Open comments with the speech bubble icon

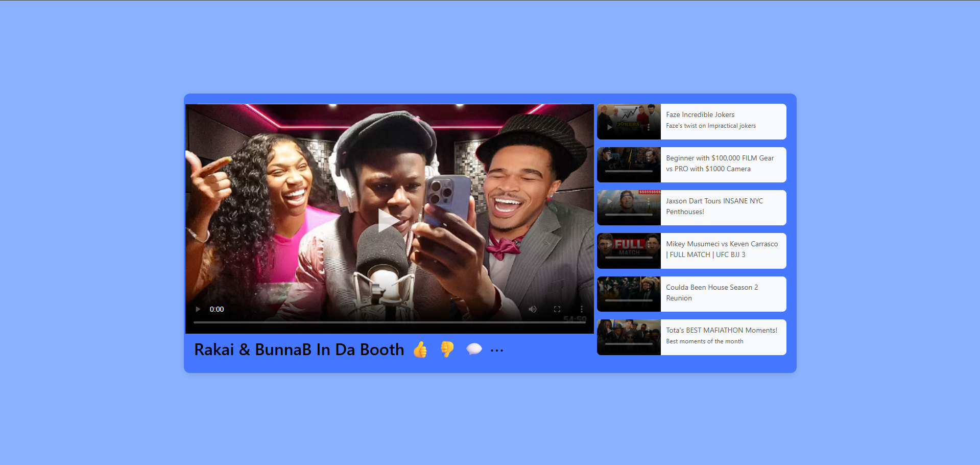coord(474,350)
